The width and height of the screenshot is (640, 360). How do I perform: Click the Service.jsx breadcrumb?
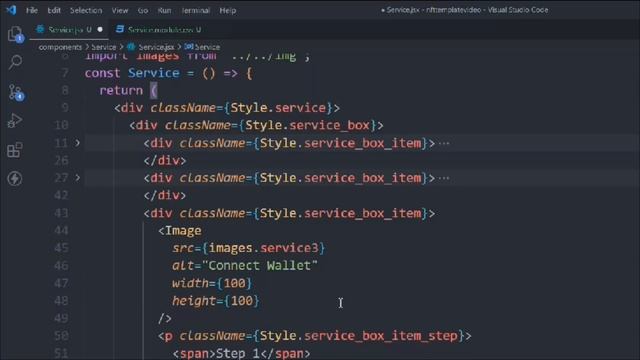[x=151, y=47]
